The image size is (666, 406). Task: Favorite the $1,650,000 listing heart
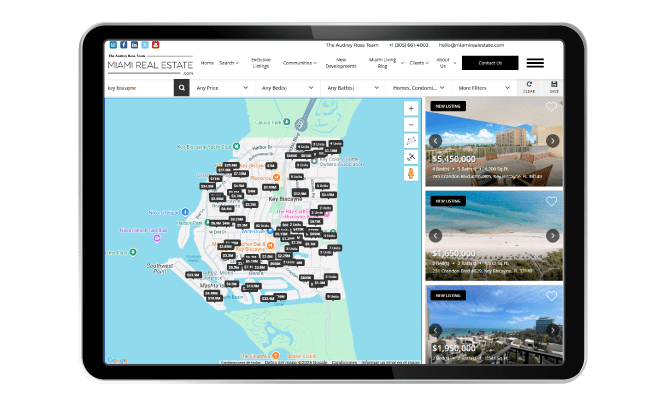[551, 201]
